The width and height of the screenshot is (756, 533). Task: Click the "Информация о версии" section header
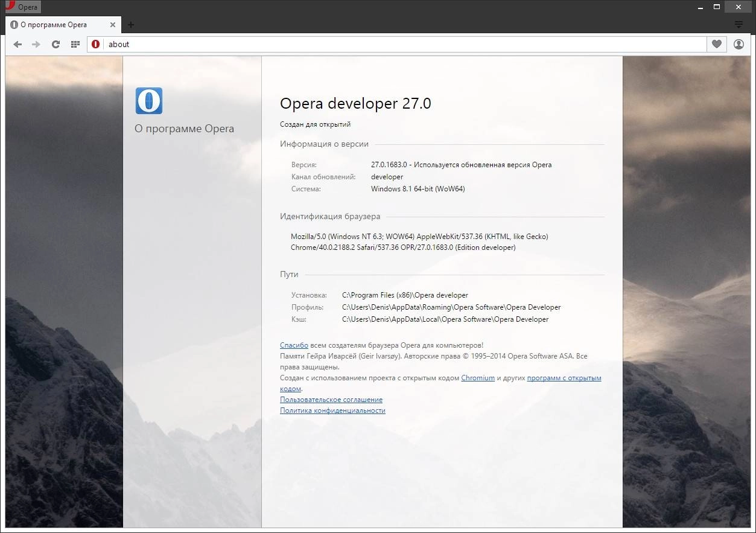[324, 144]
